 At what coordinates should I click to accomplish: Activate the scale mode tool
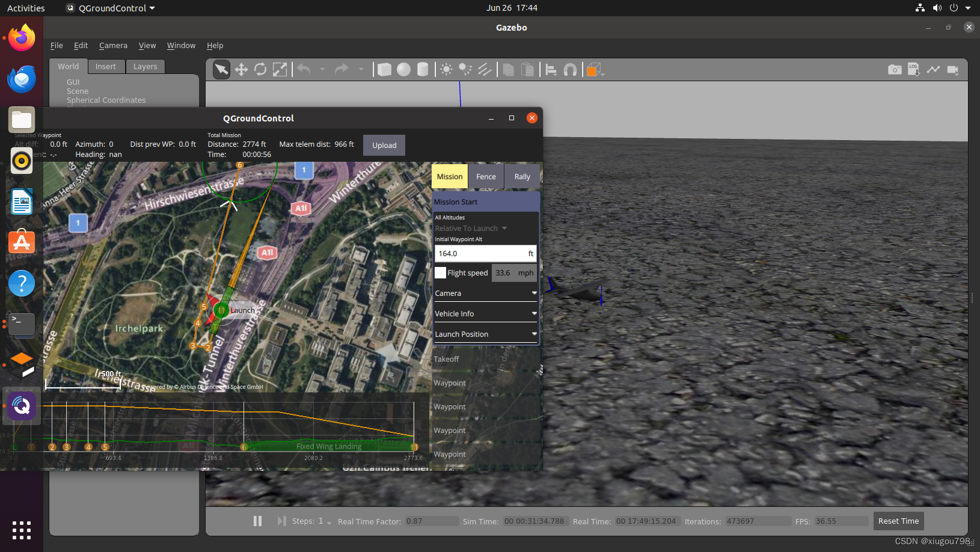[x=280, y=70]
